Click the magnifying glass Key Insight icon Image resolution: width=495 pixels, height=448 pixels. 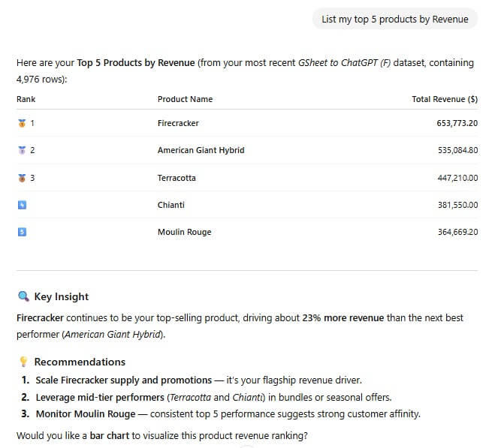click(23, 296)
